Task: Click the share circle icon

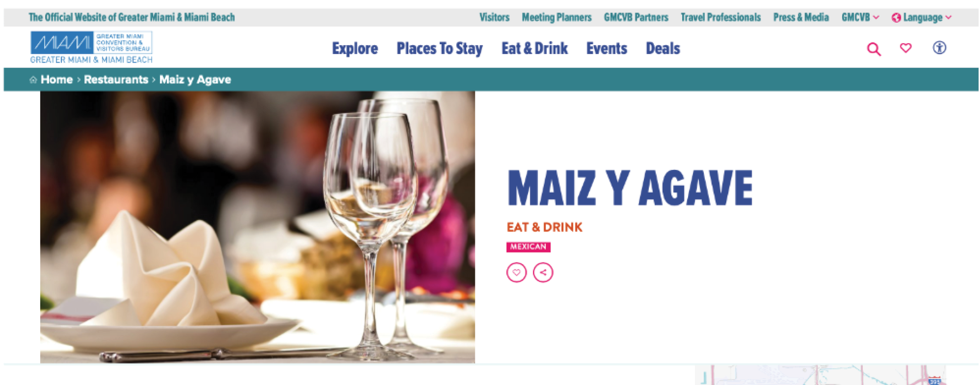Action: tap(543, 272)
